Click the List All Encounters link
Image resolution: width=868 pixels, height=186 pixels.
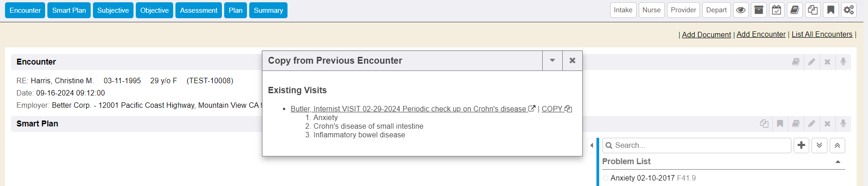(x=822, y=35)
